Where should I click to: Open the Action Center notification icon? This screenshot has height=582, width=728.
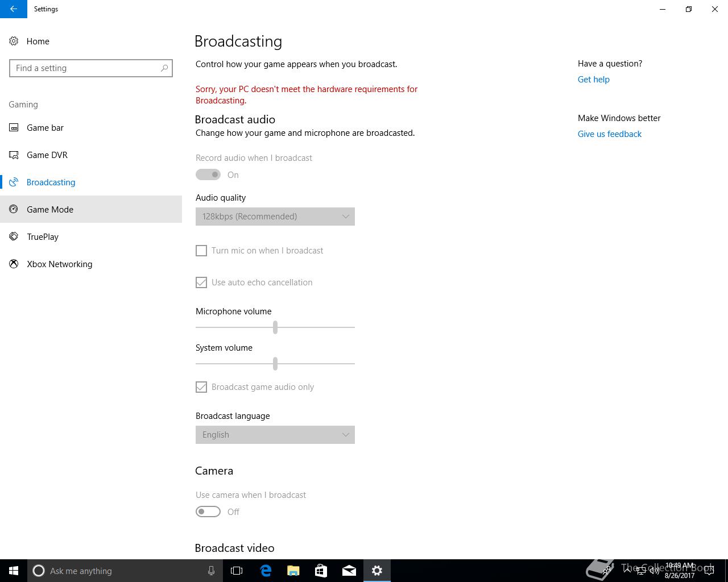point(709,571)
